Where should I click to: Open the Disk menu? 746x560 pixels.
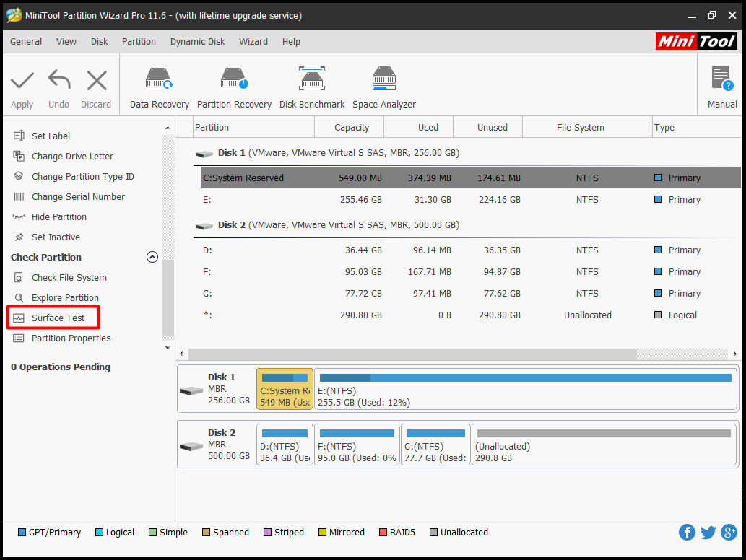[100, 41]
